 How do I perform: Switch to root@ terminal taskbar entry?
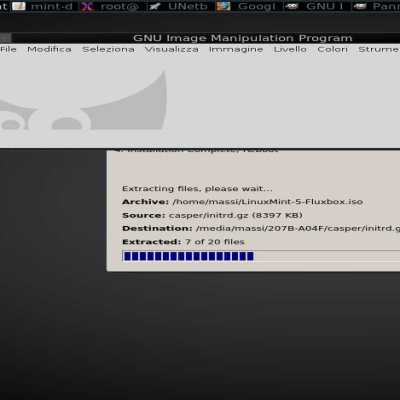click(113, 6)
